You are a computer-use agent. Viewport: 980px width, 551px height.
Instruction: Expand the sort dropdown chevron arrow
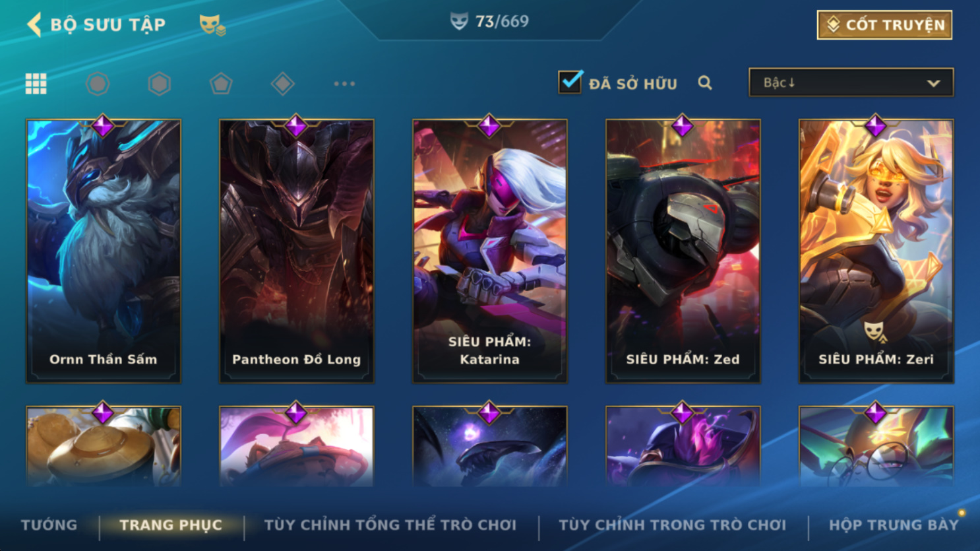(933, 83)
